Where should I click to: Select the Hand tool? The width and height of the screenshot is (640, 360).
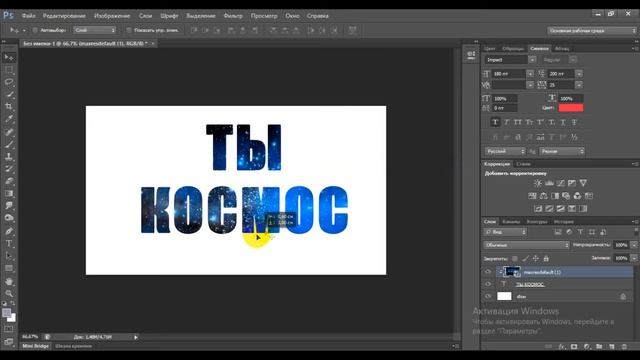tap(9, 282)
